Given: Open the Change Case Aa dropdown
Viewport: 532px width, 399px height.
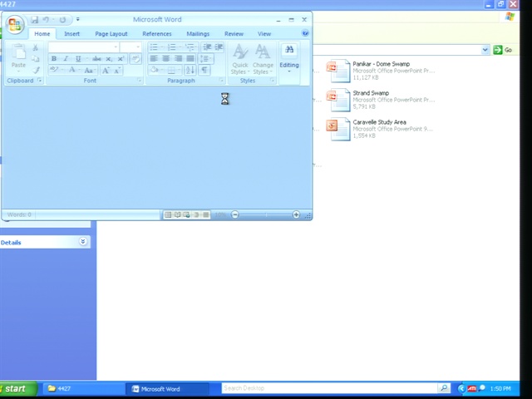Looking at the screenshot, I should tap(90, 70).
